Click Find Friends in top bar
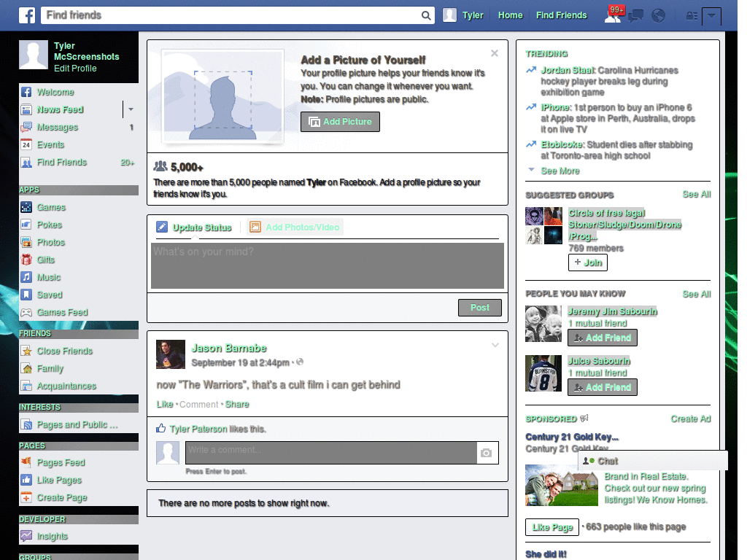 coord(561,15)
